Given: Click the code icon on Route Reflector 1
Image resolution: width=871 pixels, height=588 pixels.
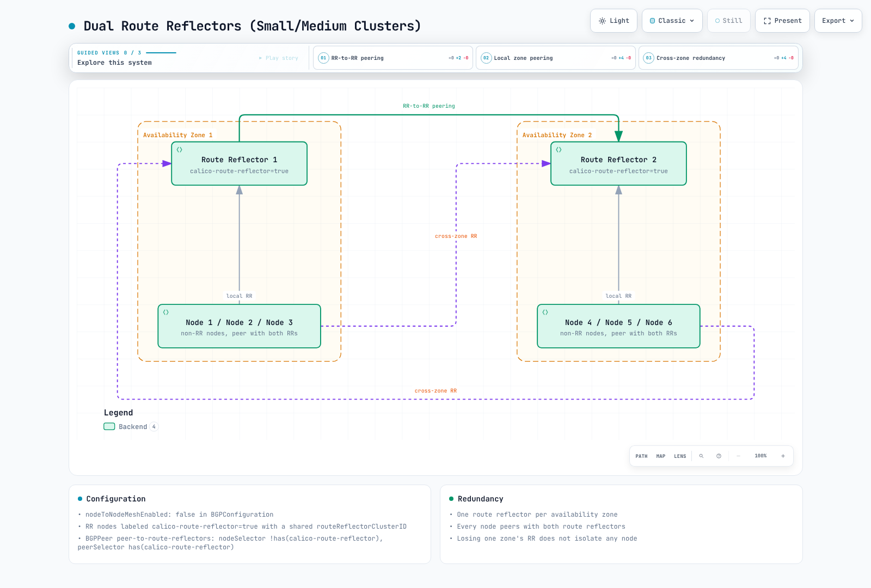Looking at the screenshot, I should [x=179, y=150].
